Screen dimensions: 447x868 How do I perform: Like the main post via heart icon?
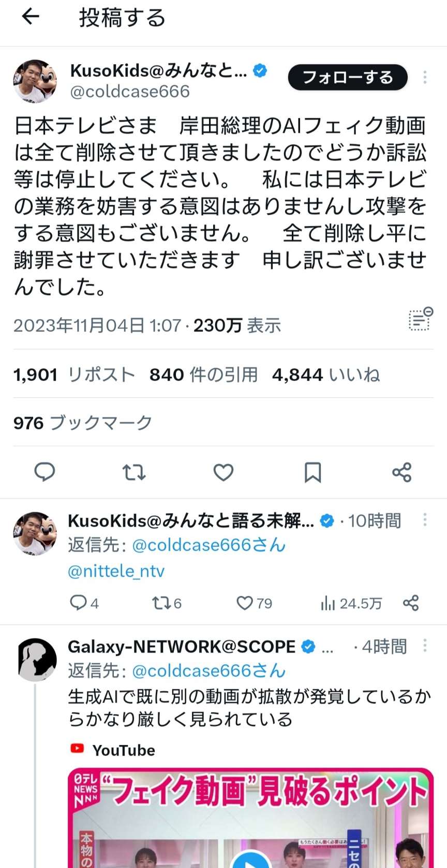(x=224, y=472)
